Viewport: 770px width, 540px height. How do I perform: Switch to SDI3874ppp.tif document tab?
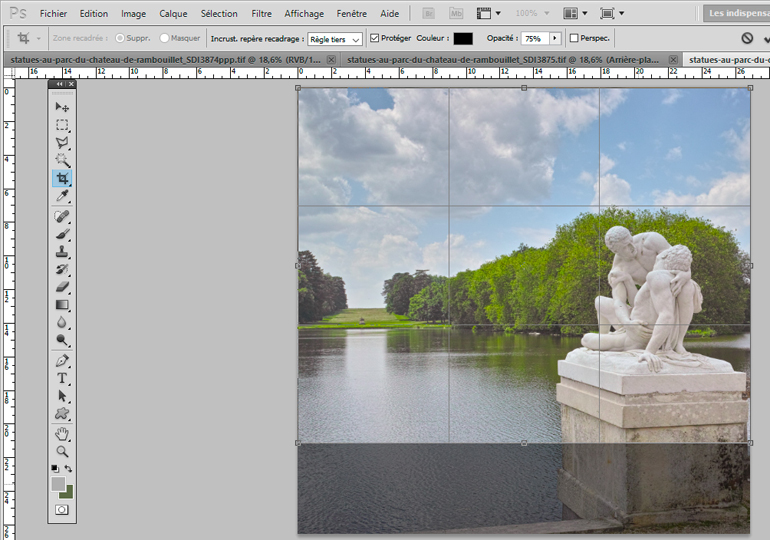click(165, 59)
